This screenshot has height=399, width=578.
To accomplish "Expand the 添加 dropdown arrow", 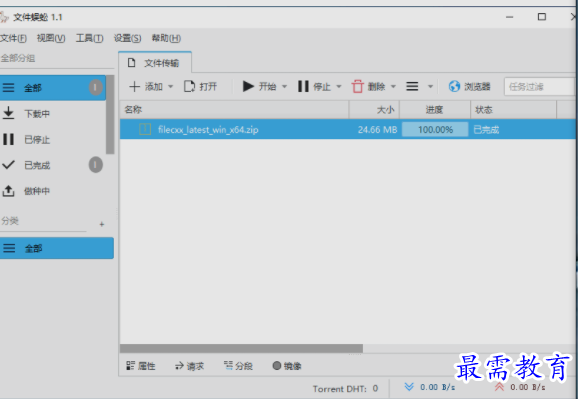I will pos(170,87).
